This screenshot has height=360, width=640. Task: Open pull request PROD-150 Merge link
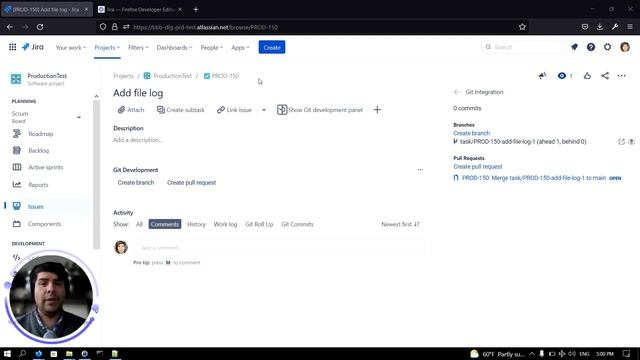(x=534, y=178)
